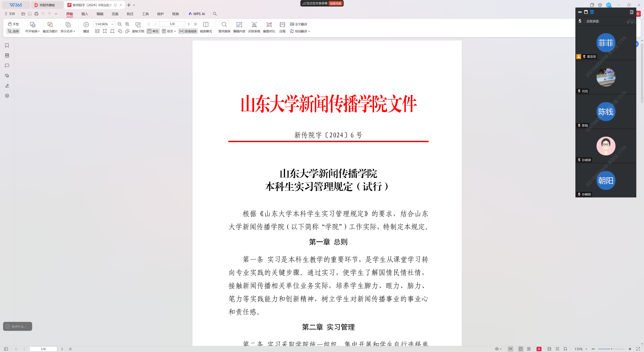Expand the zoom percentage 134.96% dropdown
This screenshot has width=644, height=352.
[113, 24]
